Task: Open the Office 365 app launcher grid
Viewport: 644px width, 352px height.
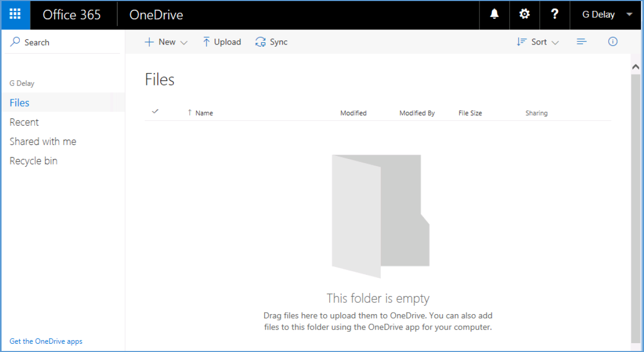Action: (16, 14)
